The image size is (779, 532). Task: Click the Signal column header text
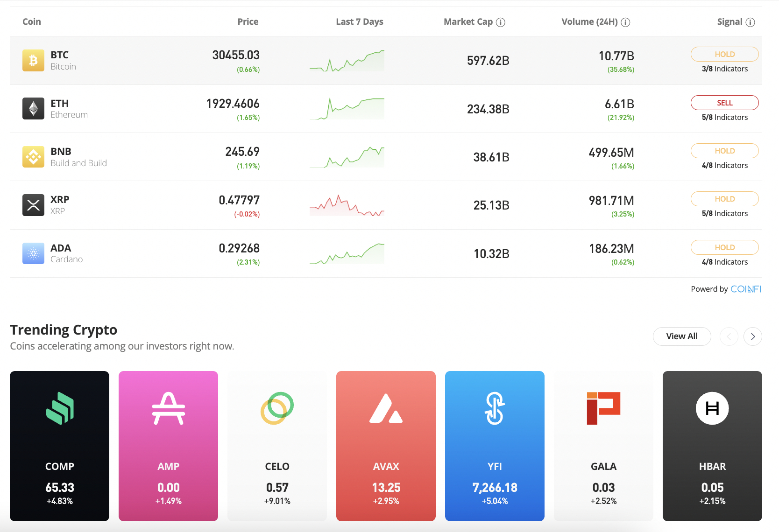tap(729, 21)
